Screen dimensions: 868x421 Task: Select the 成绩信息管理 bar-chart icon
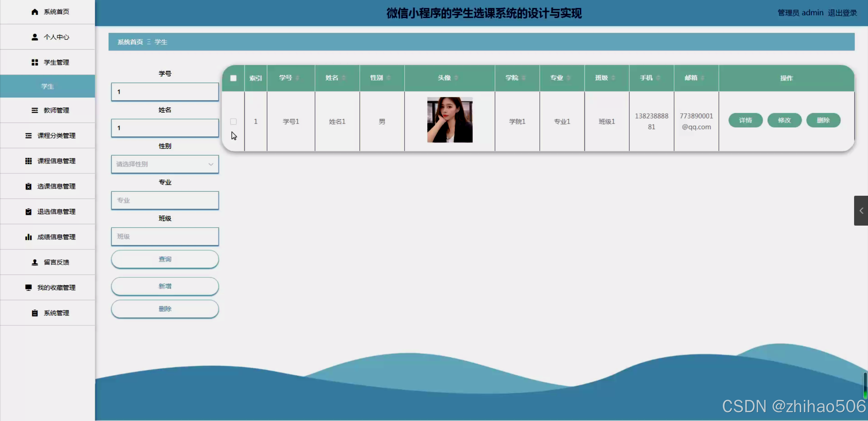coord(28,237)
